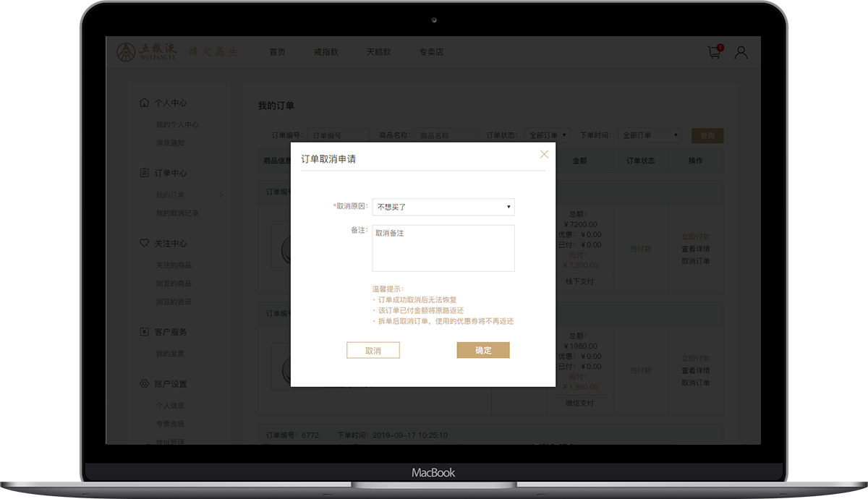Click the 订单状态 column header

[641, 161]
